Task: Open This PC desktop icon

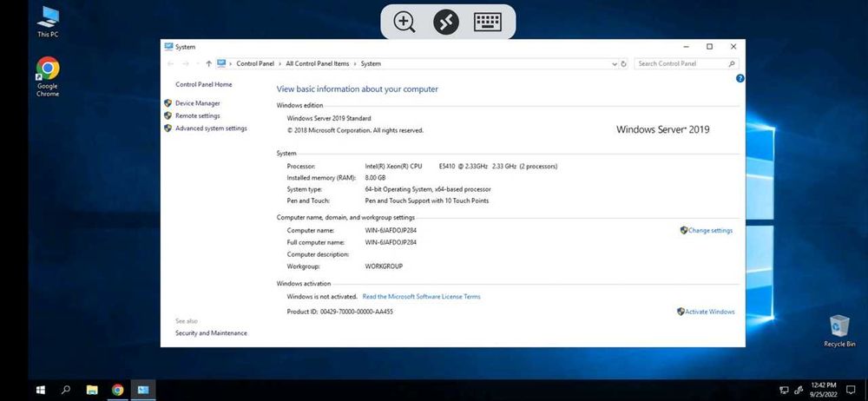Action: click(48, 22)
